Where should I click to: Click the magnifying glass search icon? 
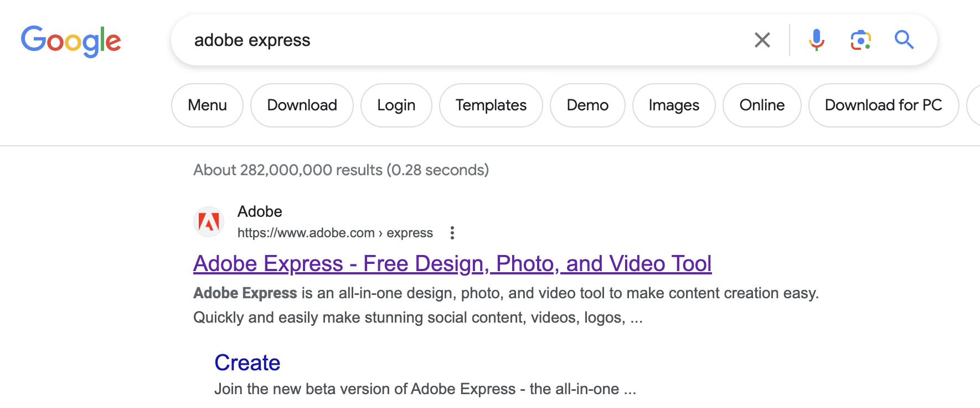[904, 40]
